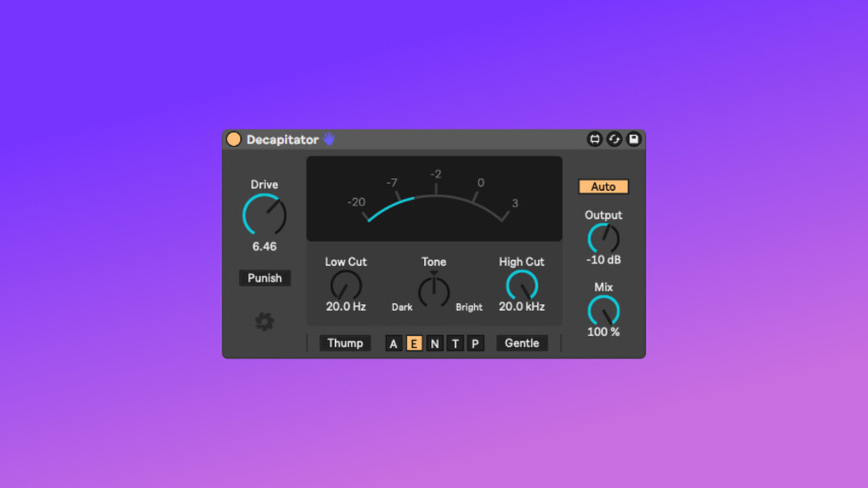
Task: Click the hand icon next to Decapitator
Action: [329, 139]
